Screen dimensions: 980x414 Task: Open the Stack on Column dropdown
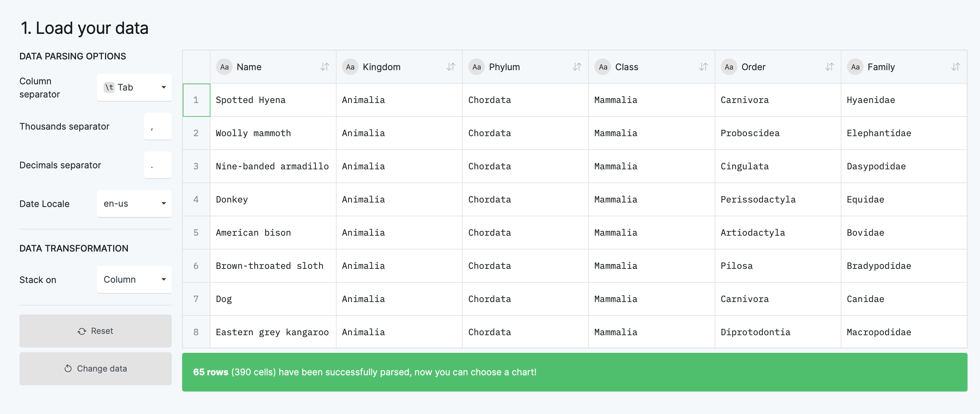click(x=134, y=280)
